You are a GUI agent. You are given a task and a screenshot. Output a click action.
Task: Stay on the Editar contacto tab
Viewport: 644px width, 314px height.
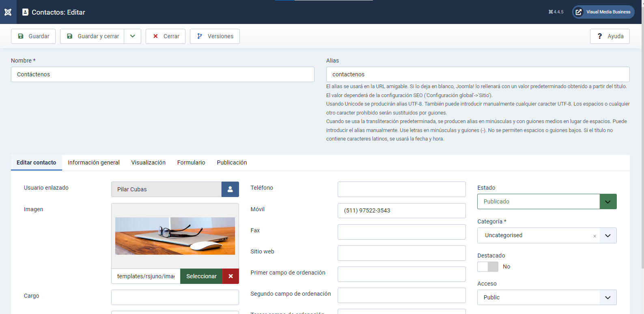point(37,162)
